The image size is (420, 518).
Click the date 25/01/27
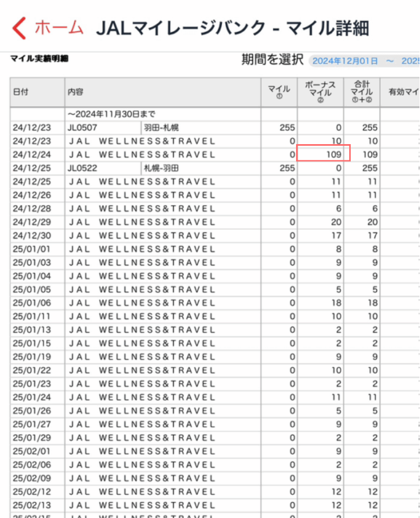[32, 424]
